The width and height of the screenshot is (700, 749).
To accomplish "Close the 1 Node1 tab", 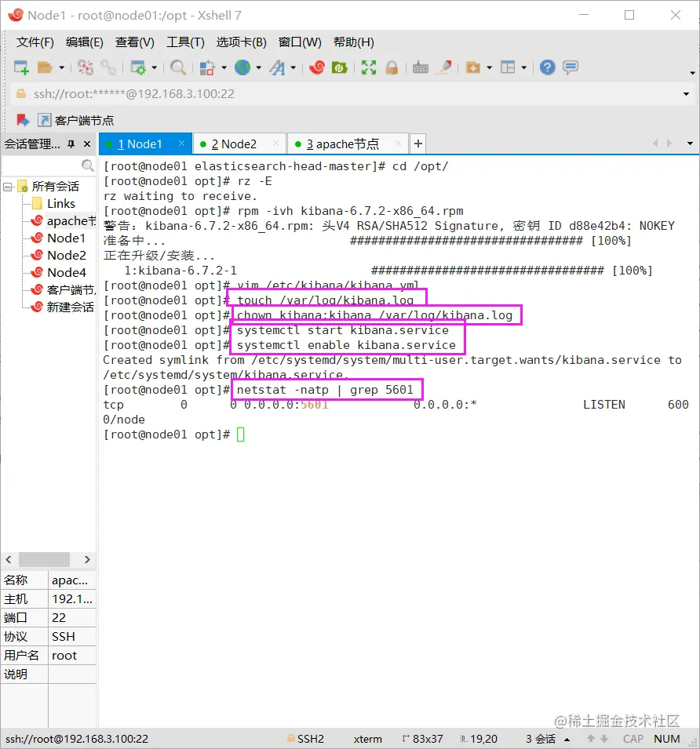I will tap(181, 144).
